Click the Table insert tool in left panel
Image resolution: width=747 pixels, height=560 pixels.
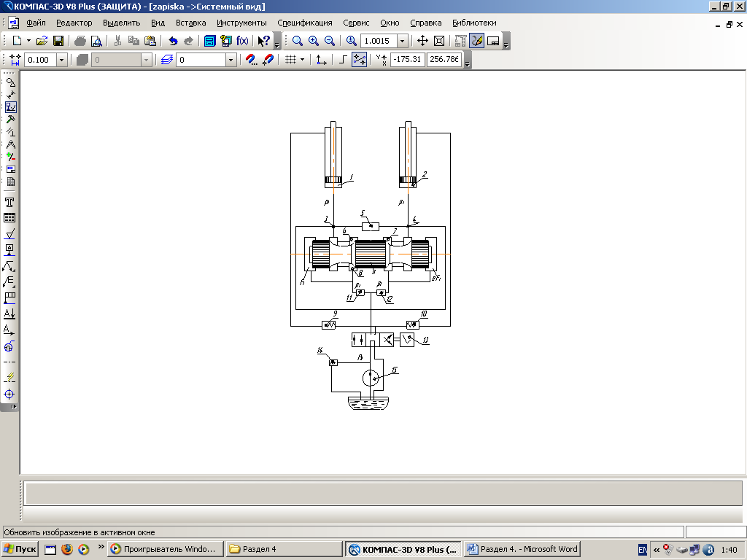coord(10,217)
